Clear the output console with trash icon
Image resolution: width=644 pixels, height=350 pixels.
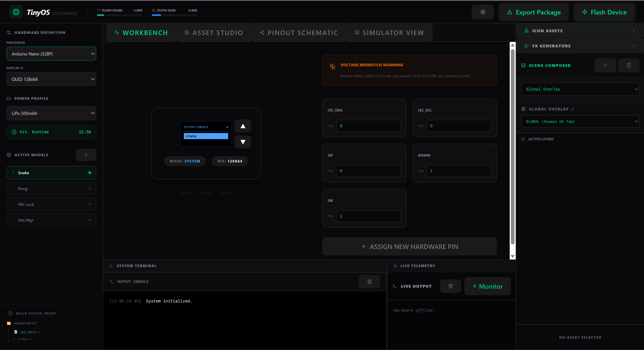pyautogui.click(x=369, y=281)
